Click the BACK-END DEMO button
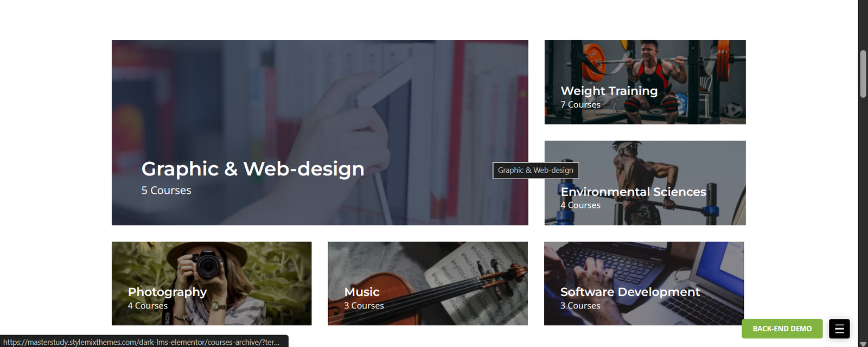 pyautogui.click(x=782, y=329)
